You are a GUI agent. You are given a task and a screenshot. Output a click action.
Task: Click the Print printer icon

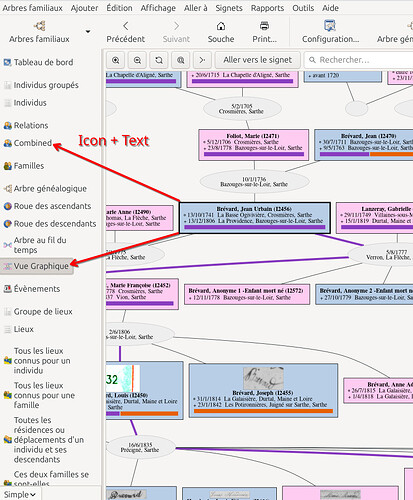264,26
